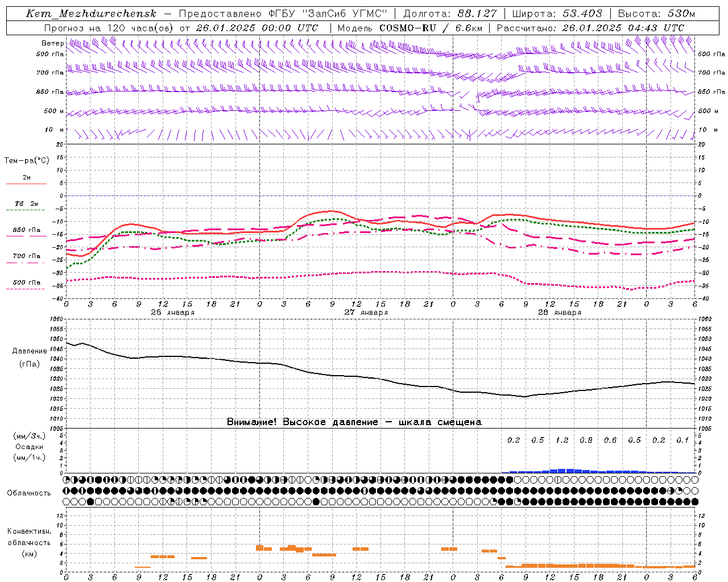Click the date label 27 января
The image size is (728, 582).
click(366, 313)
